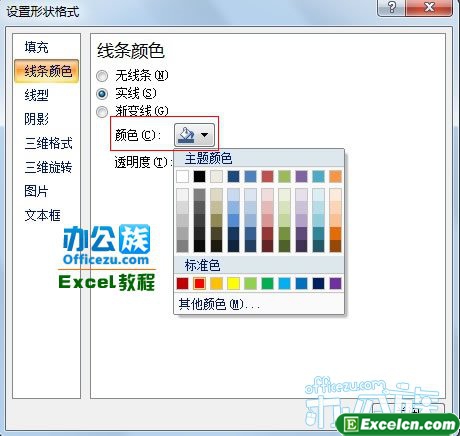Pick the tan theme color swatch
The width and height of the screenshot is (460, 436).
(x=216, y=176)
